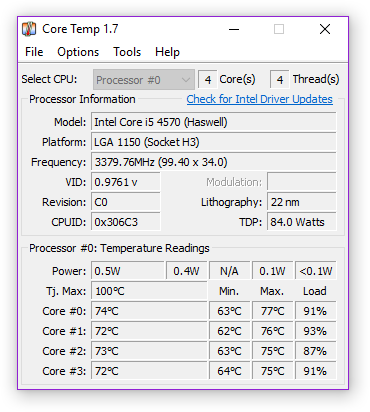370x412 pixels.
Task: Minimize the Core Temp window
Action: 234,29
